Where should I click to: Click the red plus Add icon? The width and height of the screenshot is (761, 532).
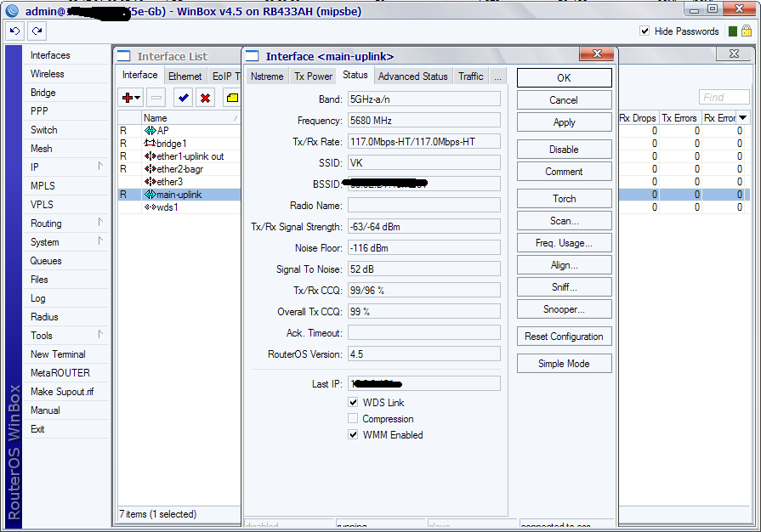(x=128, y=98)
